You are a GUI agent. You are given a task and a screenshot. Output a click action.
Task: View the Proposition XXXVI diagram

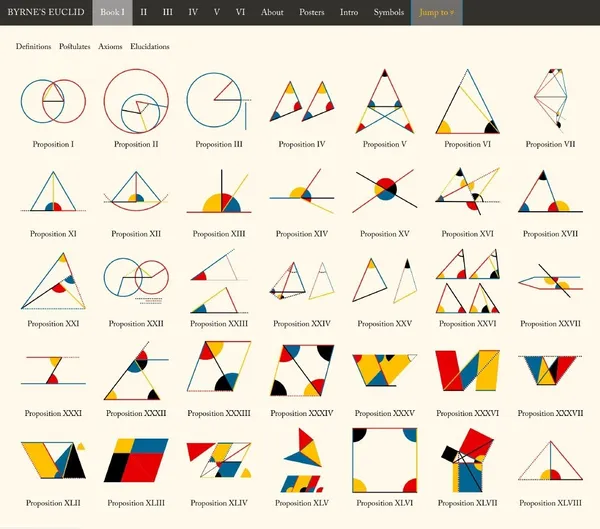[468, 370]
